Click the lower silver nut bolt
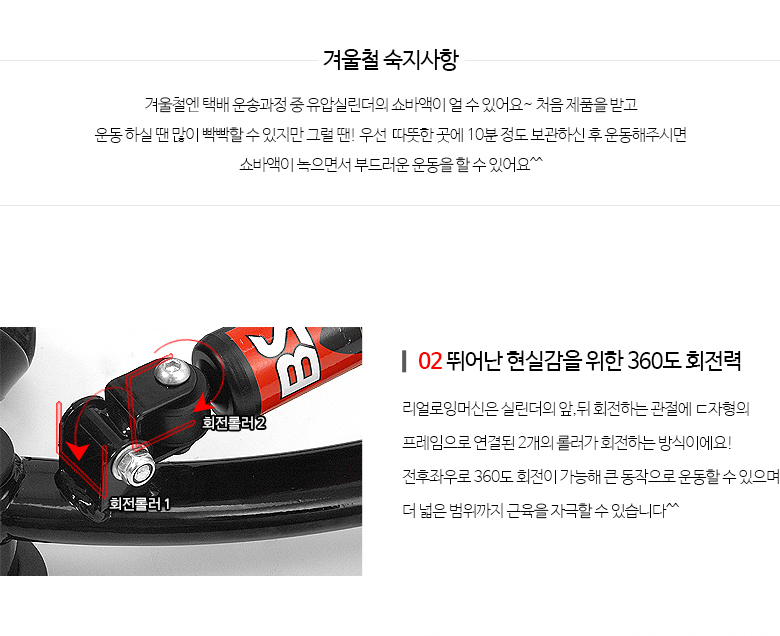Screen dimensions: 780x636 click(133, 464)
